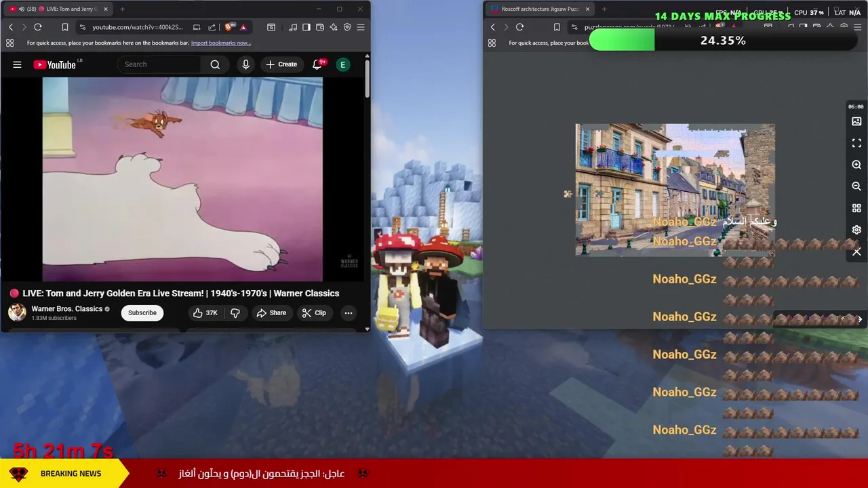Screen dimensions: 868x488
Task: Close the Roscoff architecture Jigsaw tab
Action: [x=587, y=9]
